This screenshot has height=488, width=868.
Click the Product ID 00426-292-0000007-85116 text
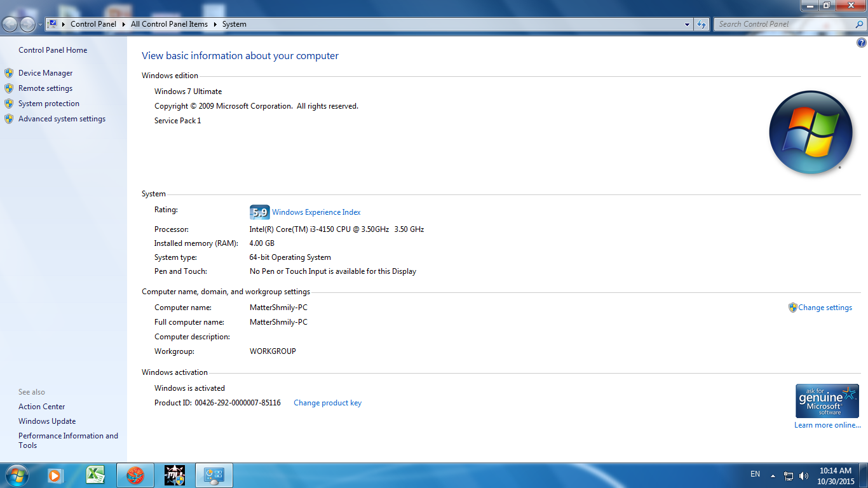tap(217, 403)
